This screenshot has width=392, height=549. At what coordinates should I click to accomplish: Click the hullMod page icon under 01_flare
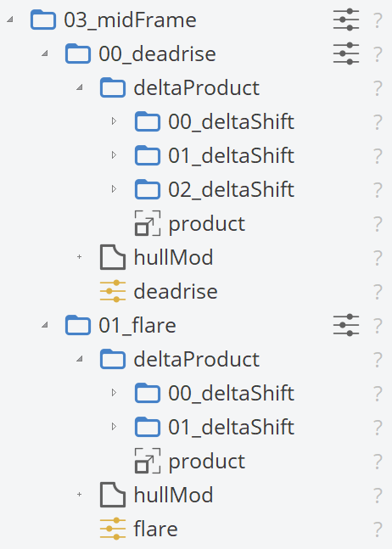click(112, 495)
